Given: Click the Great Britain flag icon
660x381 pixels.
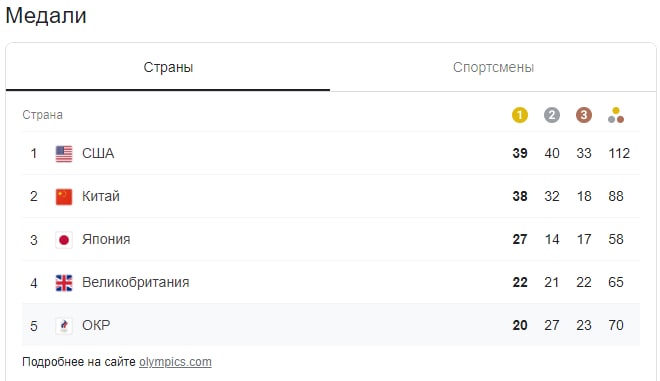Looking at the screenshot, I should coord(64,283).
